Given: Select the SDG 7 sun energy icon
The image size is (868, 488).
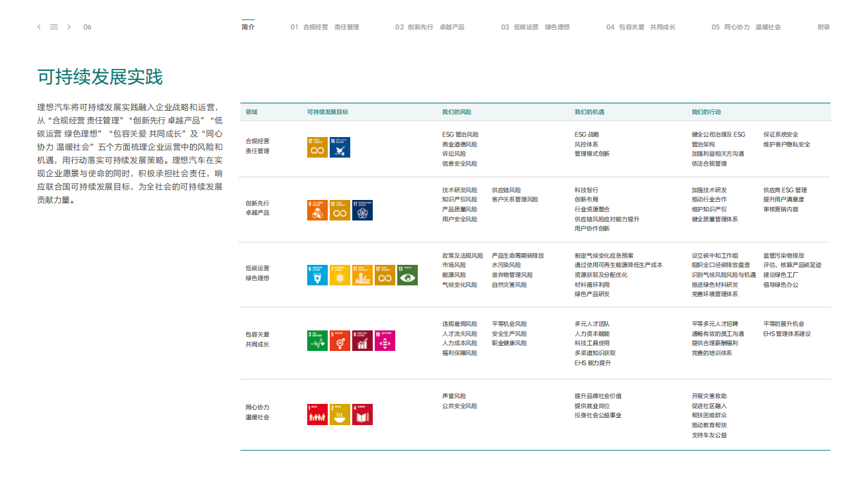Looking at the screenshot, I should tap(340, 275).
